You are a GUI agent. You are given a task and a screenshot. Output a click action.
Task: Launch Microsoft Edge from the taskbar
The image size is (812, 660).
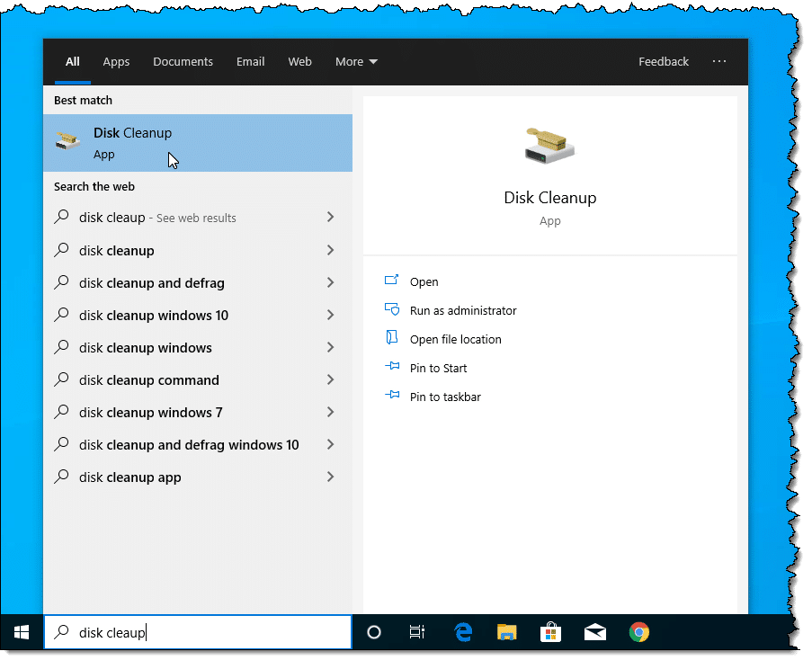coord(463,633)
